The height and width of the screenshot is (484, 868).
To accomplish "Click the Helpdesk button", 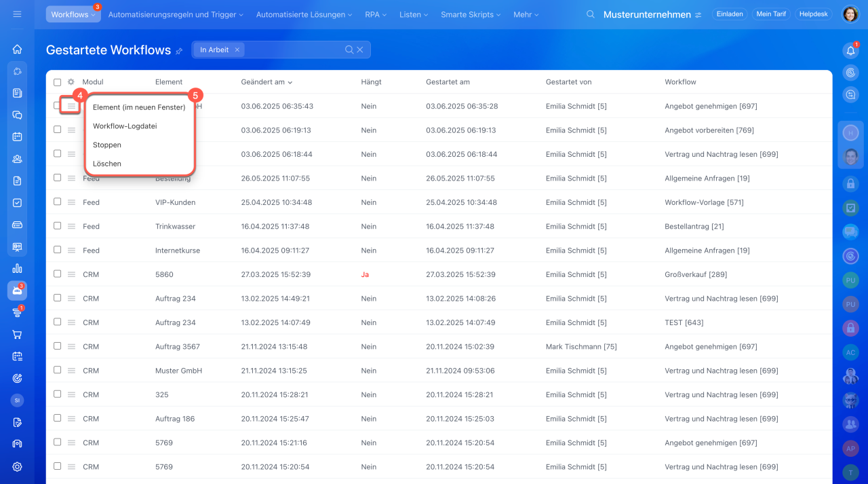I will tap(814, 14).
